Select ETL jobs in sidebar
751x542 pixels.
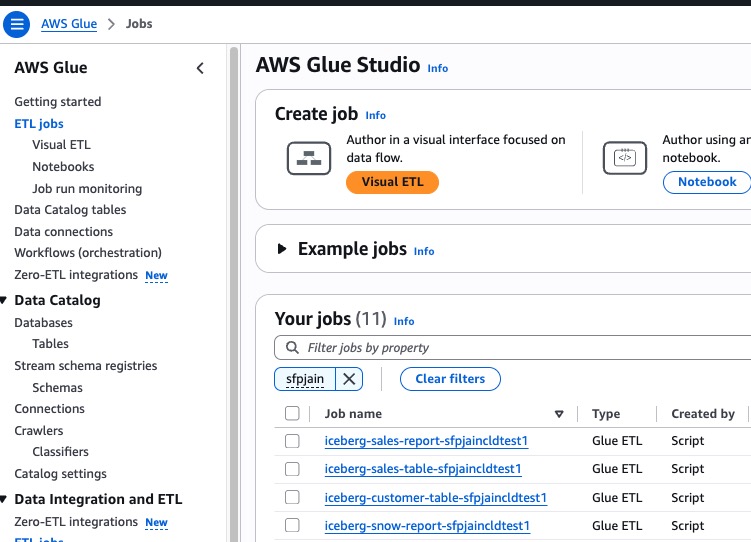click(39, 124)
